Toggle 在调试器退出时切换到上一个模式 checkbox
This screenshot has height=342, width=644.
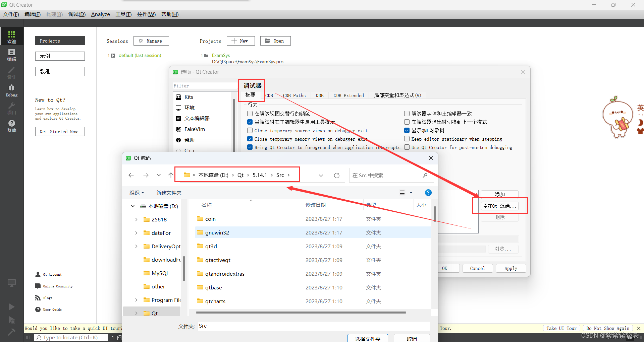click(407, 122)
